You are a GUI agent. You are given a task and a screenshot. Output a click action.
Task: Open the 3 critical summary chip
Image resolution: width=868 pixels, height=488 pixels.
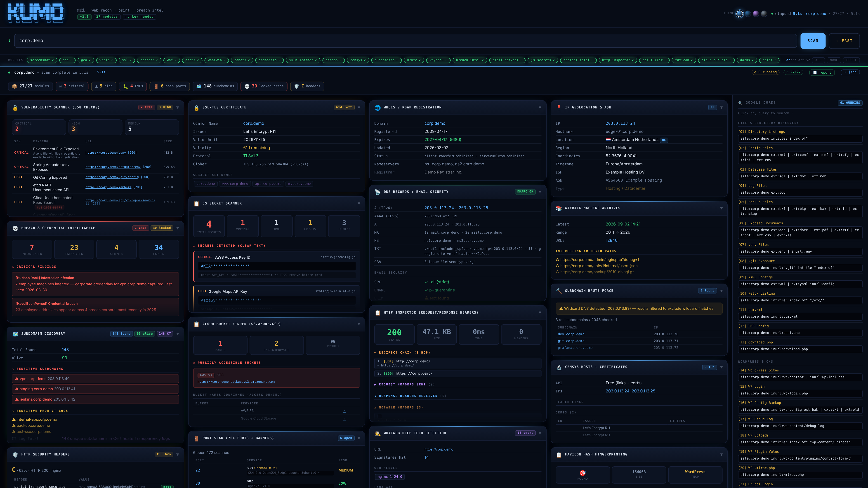(x=72, y=86)
